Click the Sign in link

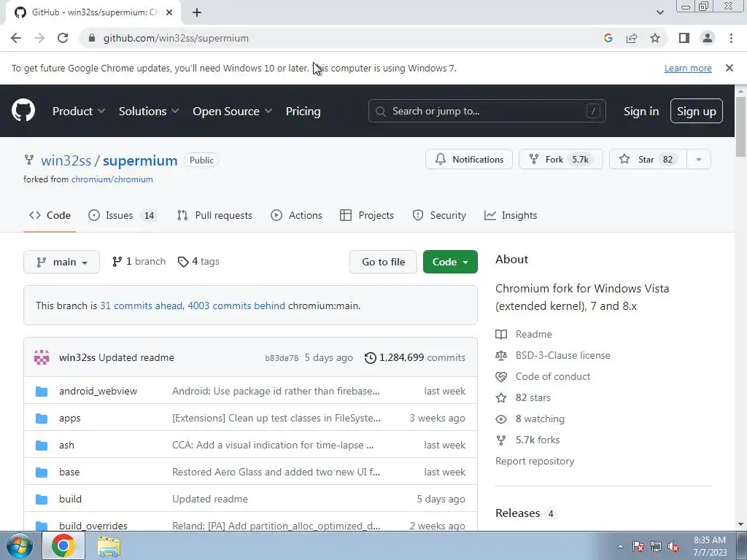click(641, 111)
